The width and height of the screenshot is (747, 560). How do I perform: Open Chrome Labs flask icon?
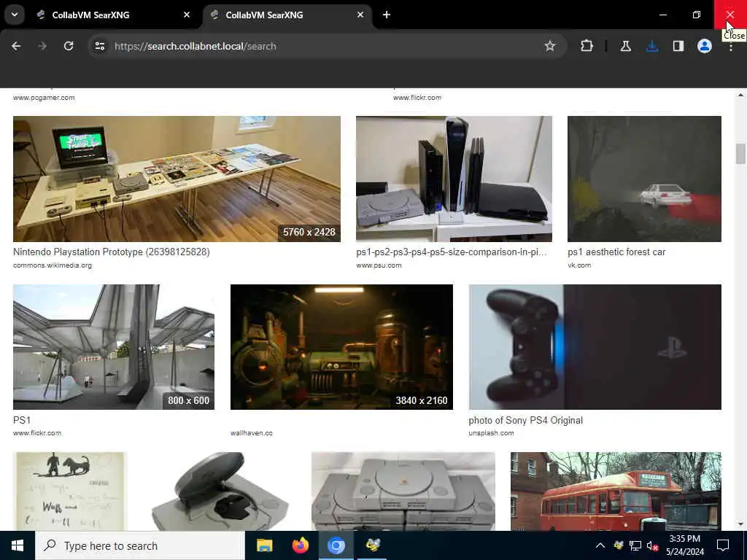point(625,46)
